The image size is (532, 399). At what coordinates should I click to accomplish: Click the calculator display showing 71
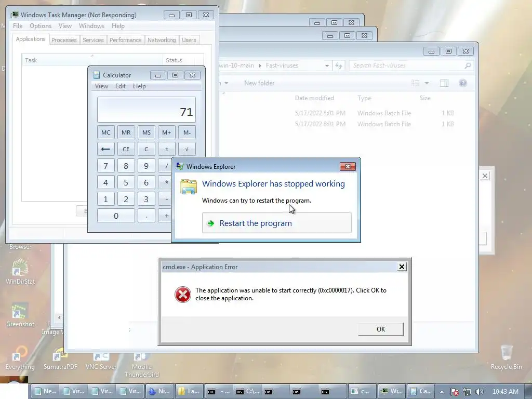click(x=146, y=110)
